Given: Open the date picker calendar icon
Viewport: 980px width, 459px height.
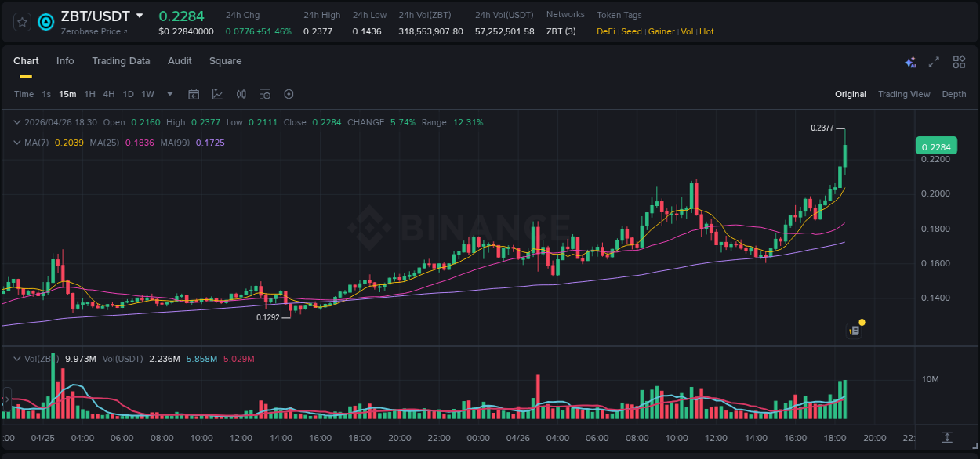Looking at the screenshot, I should [194, 94].
